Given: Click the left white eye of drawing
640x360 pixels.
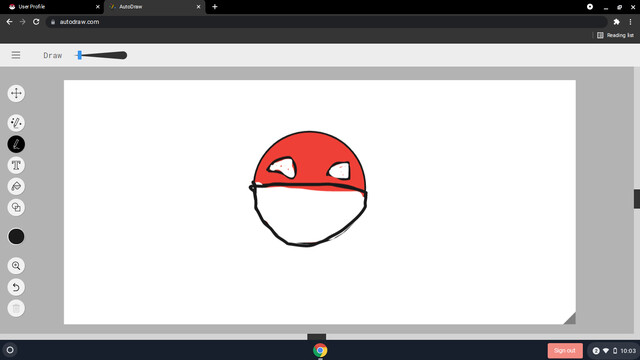Looking at the screenshot, I should 282,168.
